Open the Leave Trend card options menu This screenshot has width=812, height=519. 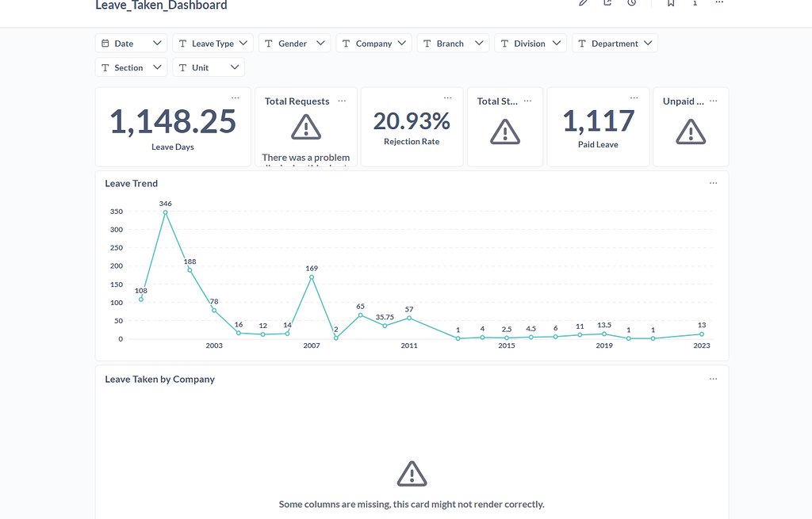point(713,182)
